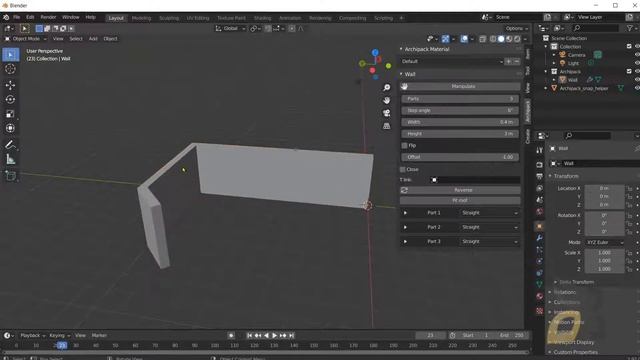Click the Reverse arrows icon

pyautogui.click(x=404, y=190)
